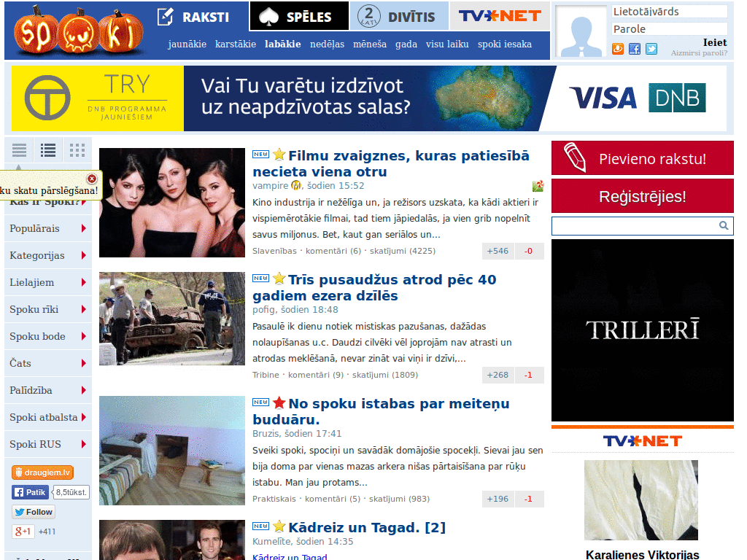Screen dimensions: 747x560
Task: Expand Palīdzība sidebar menu
Action: 48,391
